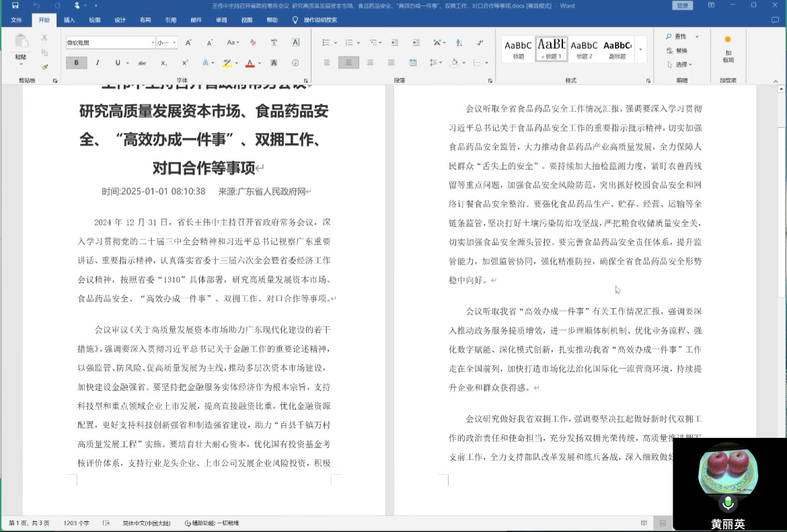Open the font name dropdown 微软雅黑
The height and width of the screenshot is (532, 787).
pos(152,43)
